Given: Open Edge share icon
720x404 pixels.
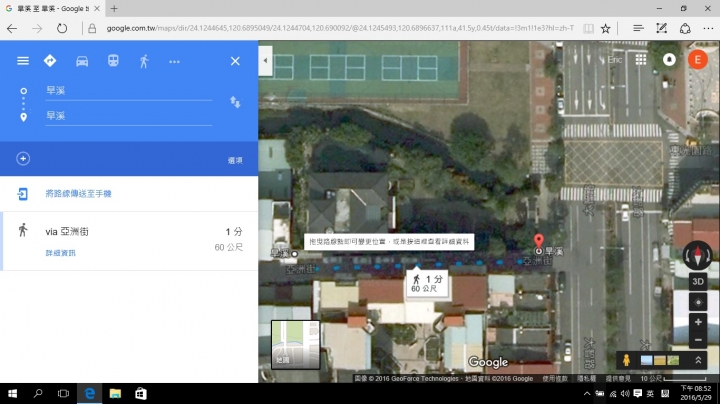Looking at the screenshot, I should pyautogui.click(x=685, y=28).
